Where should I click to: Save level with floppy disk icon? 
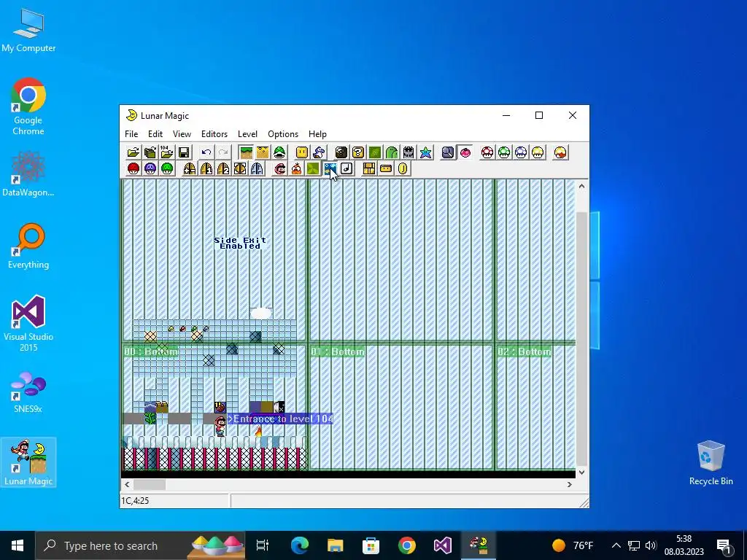[x=184, y=152]
